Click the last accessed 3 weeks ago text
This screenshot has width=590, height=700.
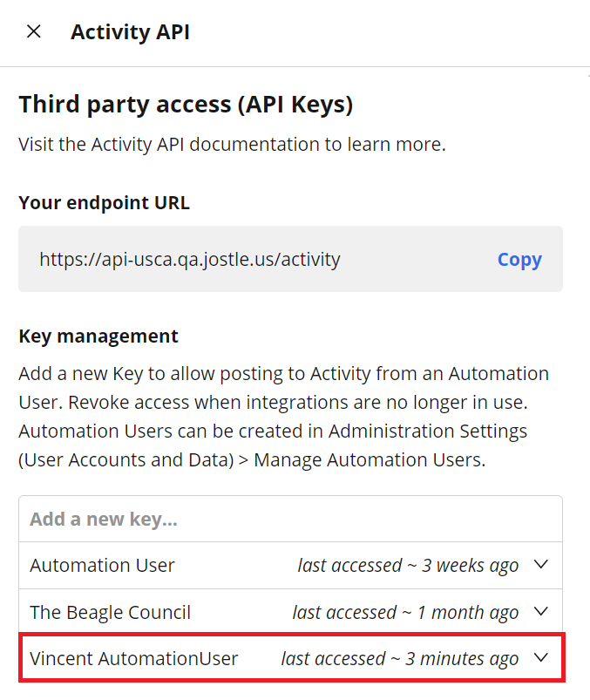[408, 566]
